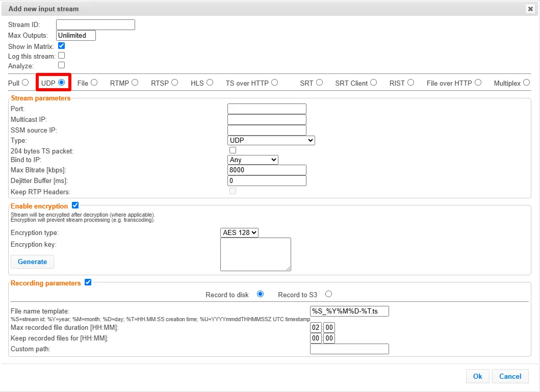The width and height of the screenshot is (540, 392).
Task: Select Record to disk option
Action: coord(261,294)
